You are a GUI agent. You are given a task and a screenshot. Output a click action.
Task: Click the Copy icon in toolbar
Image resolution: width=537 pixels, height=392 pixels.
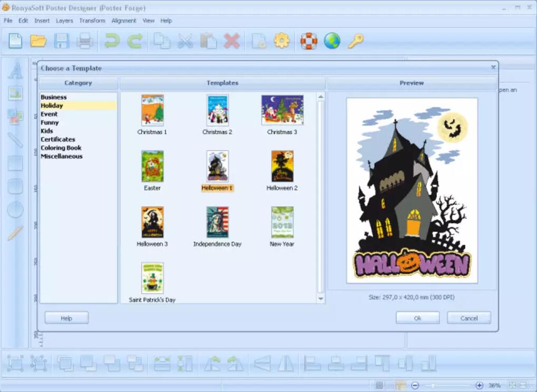pyautogui.click(x=162, y=41)
